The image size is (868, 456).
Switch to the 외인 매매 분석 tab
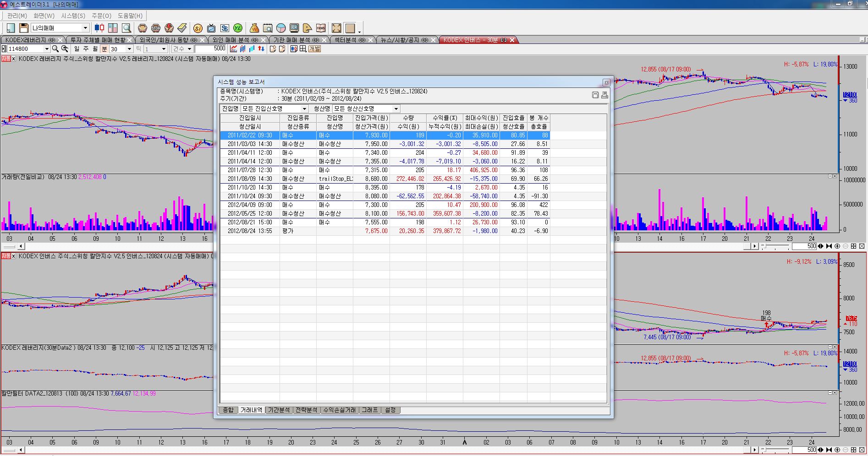(235, 40)
